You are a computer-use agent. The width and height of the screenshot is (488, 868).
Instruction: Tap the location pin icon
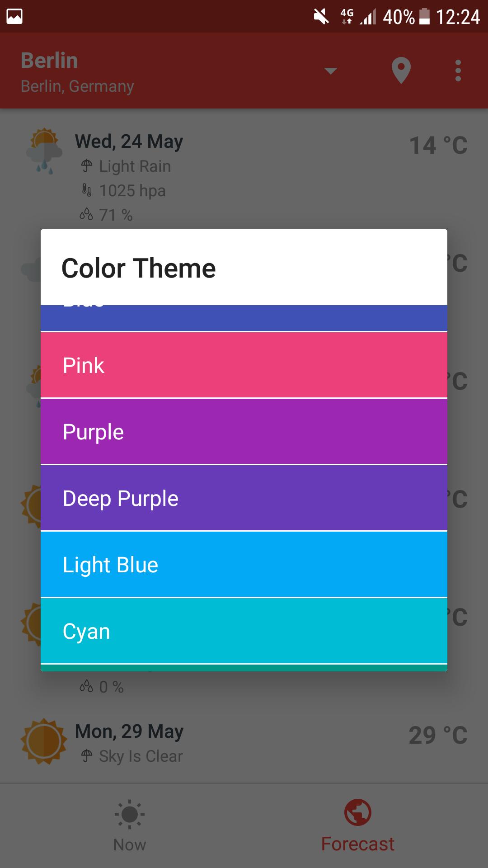tap(401, 71)
